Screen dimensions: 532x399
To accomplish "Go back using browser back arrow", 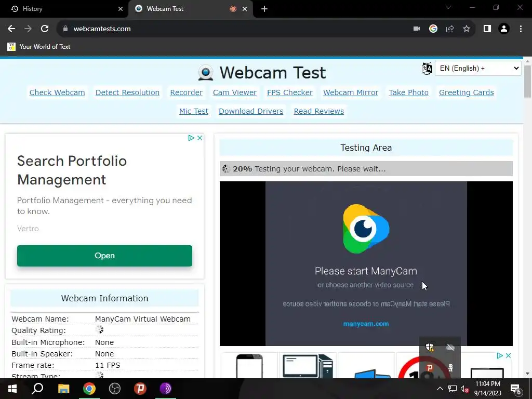I will coord(11,29).
